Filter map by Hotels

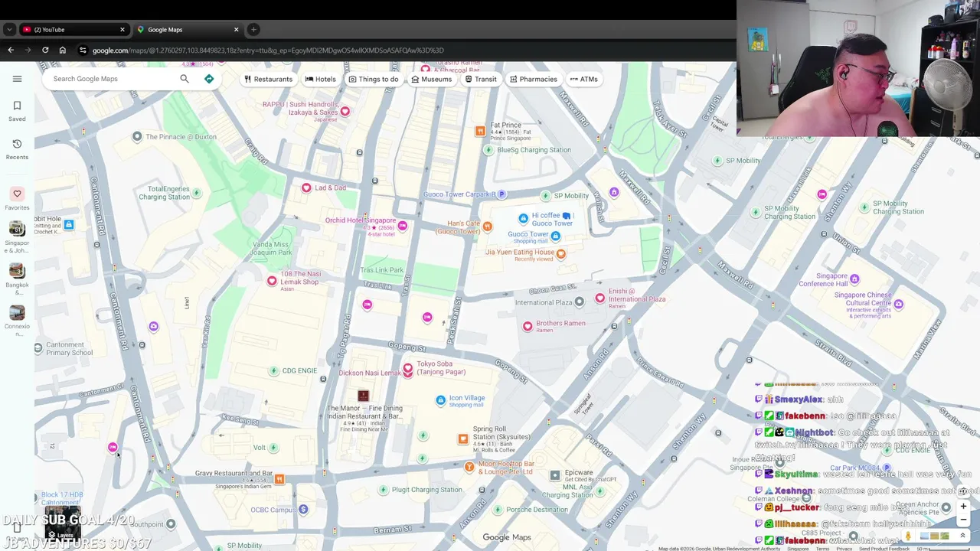coord(321,79)
